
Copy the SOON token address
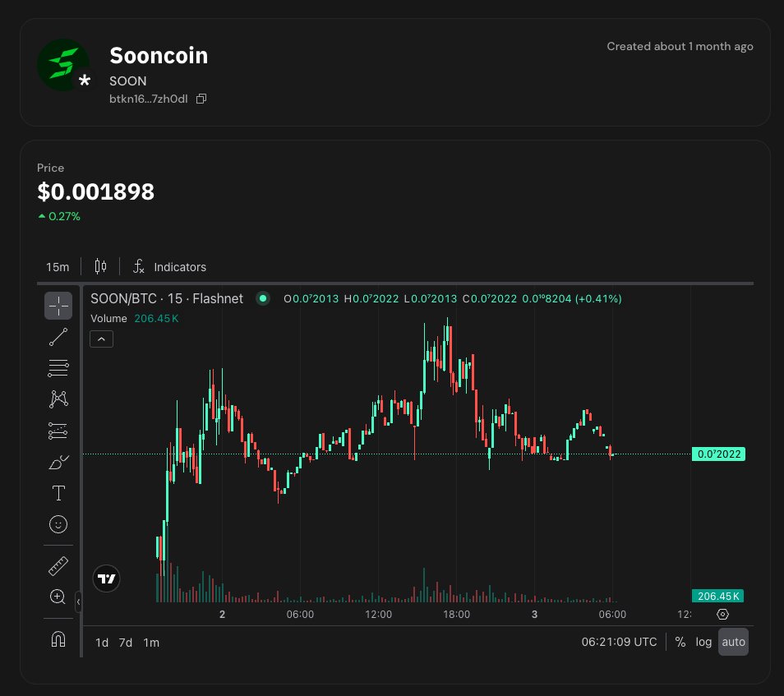[x=201, y=99]
